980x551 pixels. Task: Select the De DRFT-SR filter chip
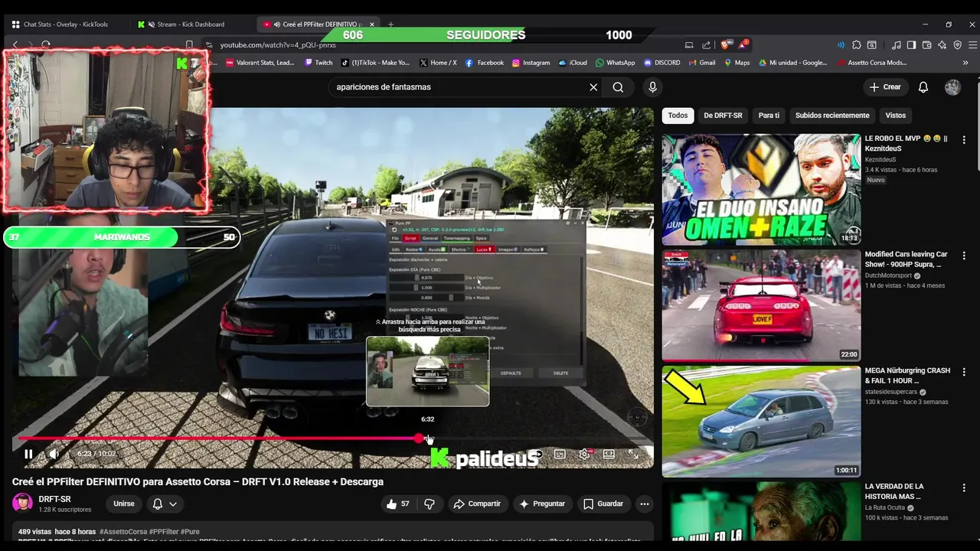tap(723, 116)
